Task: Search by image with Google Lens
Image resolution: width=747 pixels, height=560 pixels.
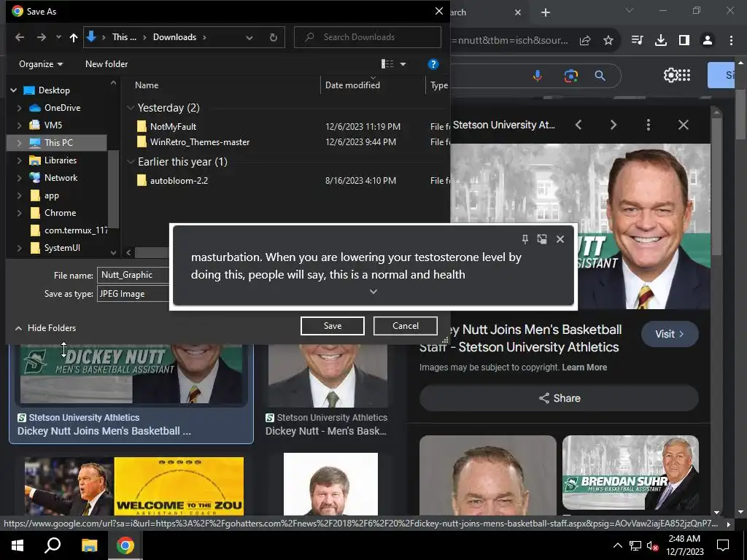Action: 570,75
